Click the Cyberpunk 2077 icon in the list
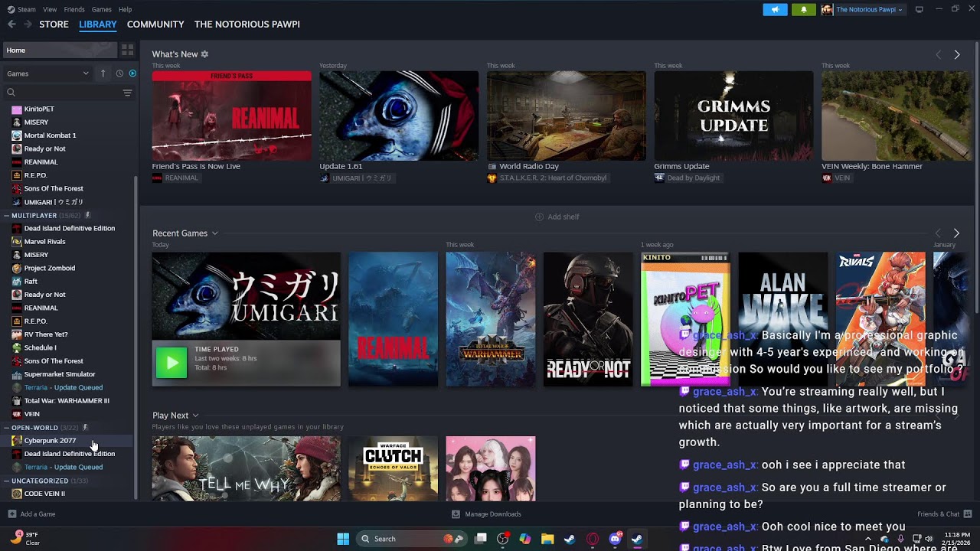 click(17, 441)
